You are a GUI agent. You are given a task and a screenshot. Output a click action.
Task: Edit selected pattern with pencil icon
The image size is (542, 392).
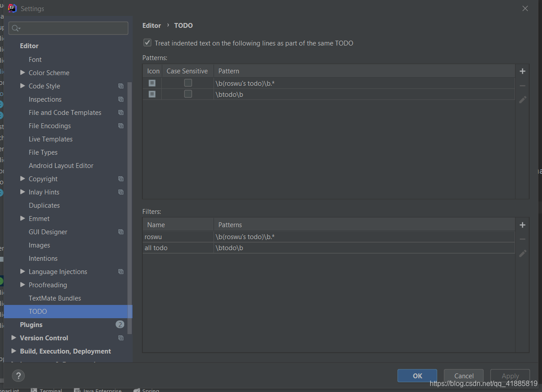[x=522, y=100]
